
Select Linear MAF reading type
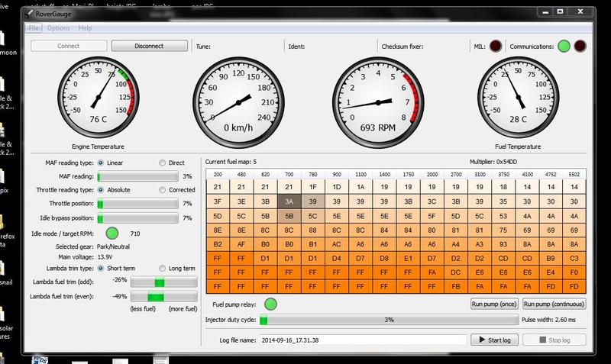coord(99,163)
